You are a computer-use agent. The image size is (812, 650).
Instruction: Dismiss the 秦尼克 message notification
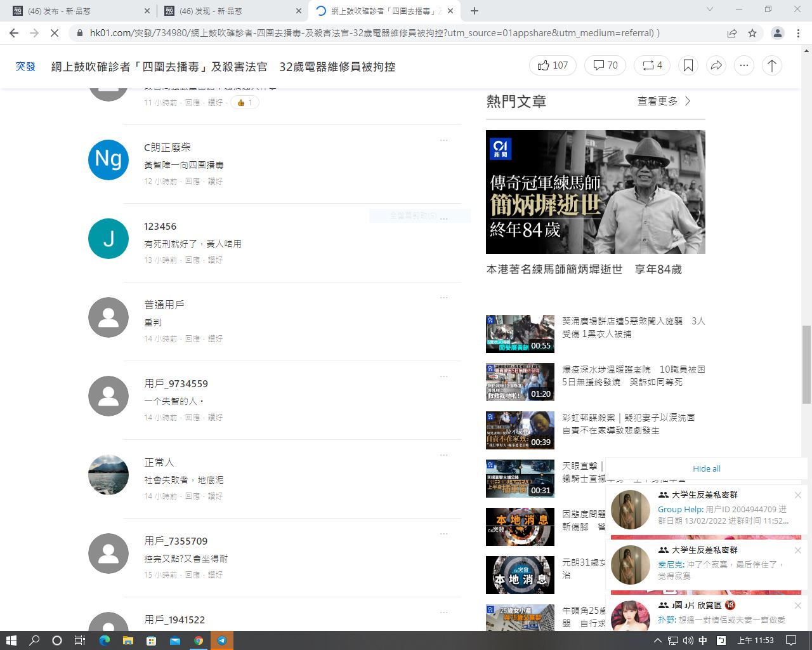pos(798,550)
